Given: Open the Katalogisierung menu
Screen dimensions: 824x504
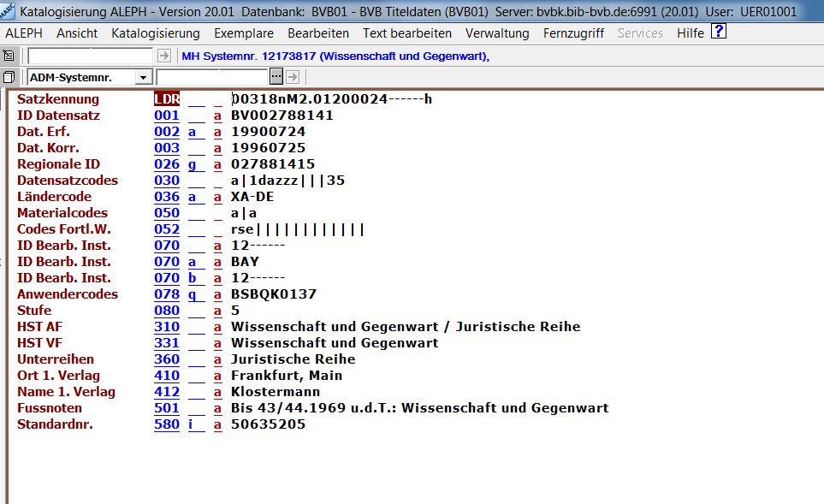Looking at the screenshot, I should (x=156, y=33).
